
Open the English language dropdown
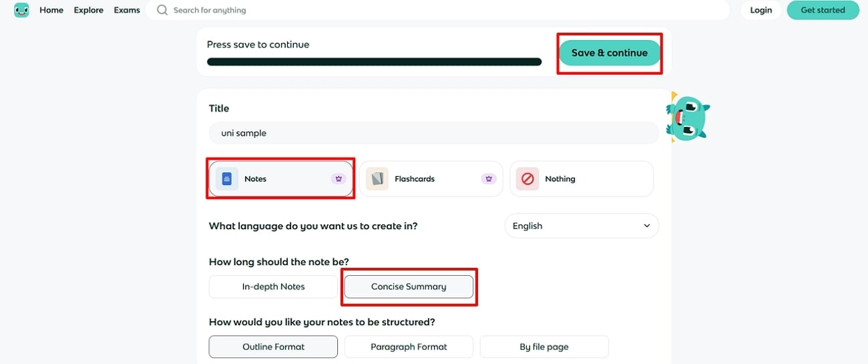pyautogui.click(x=582, y=226)
